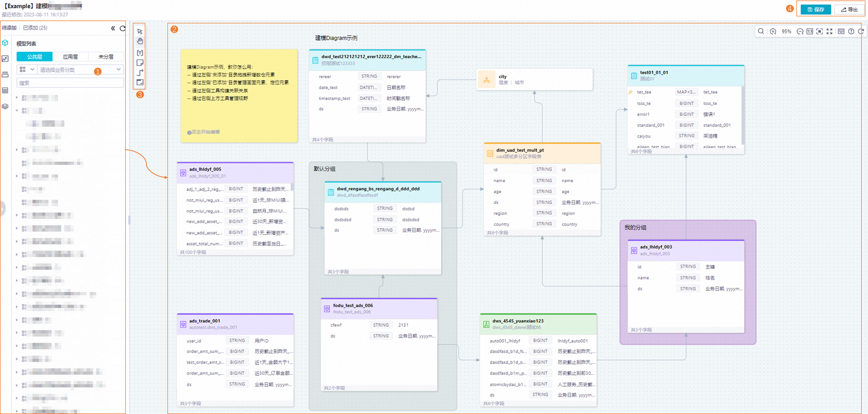This screenshot has height=414, width=868.
Task: Click the 默认分组 group label
Action: coord(324,169)
